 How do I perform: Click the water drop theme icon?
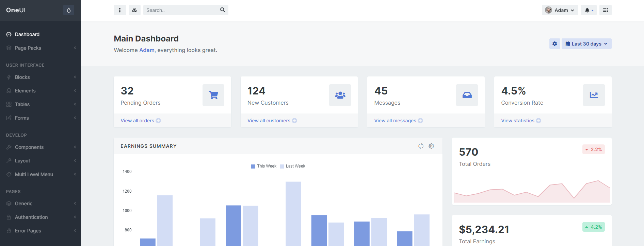(69, 10)
